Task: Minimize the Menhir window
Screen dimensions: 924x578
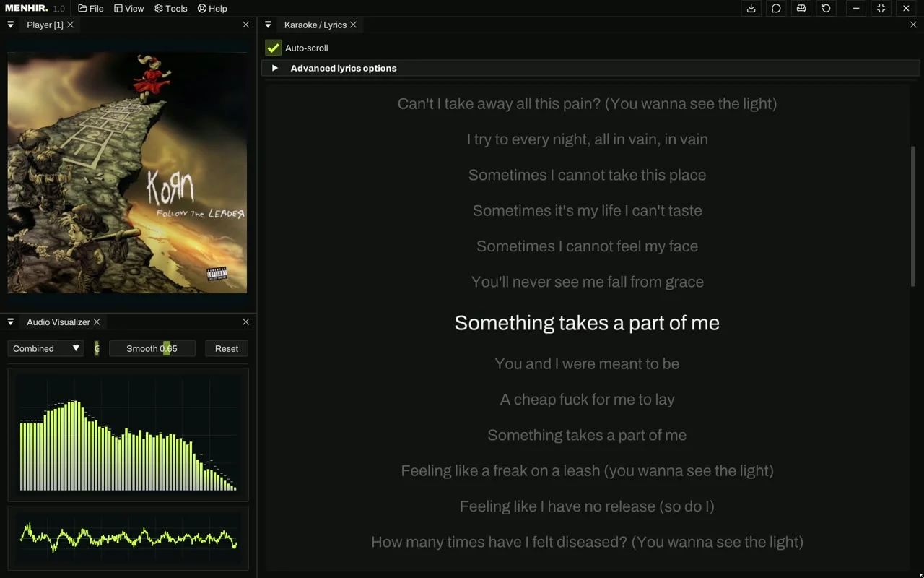Action: coord(856,9)
